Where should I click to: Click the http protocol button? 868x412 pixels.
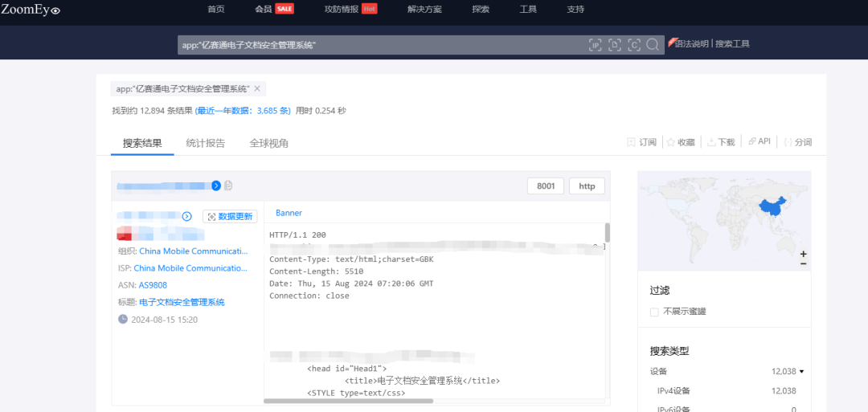[587, 186]
